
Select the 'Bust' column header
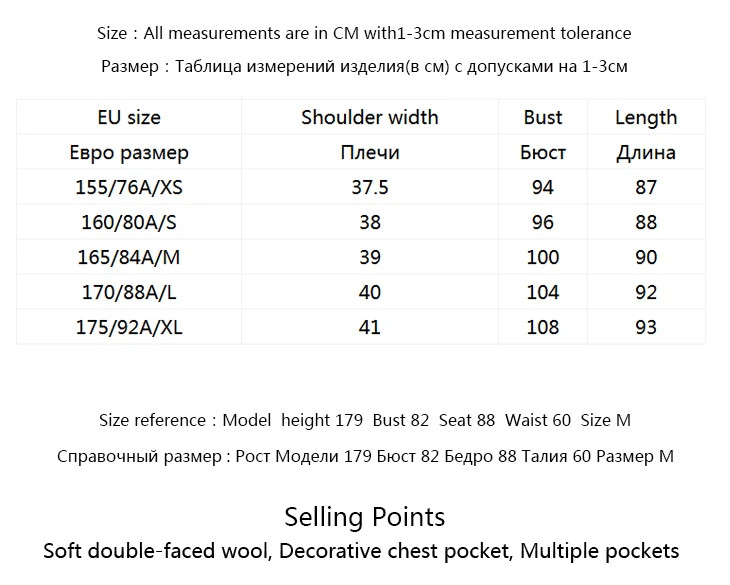click(543, 117)
